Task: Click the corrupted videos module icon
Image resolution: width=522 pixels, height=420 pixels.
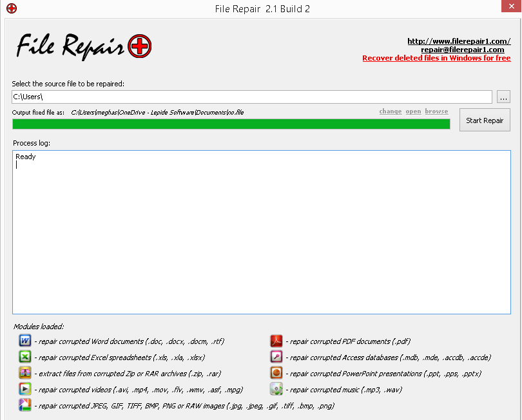Action: tap(25, 389)
